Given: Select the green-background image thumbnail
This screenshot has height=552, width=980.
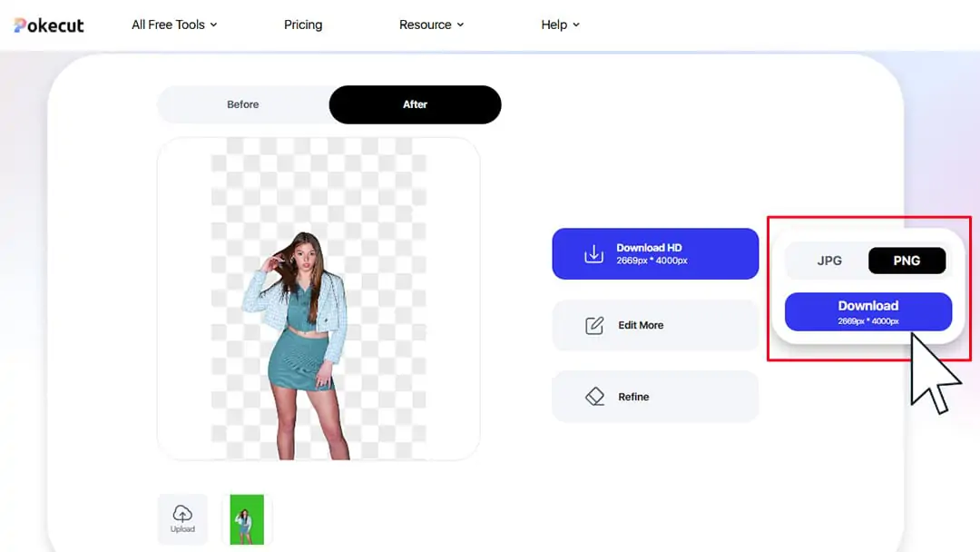Looking at the screenshot, I should tap(247, 519).
